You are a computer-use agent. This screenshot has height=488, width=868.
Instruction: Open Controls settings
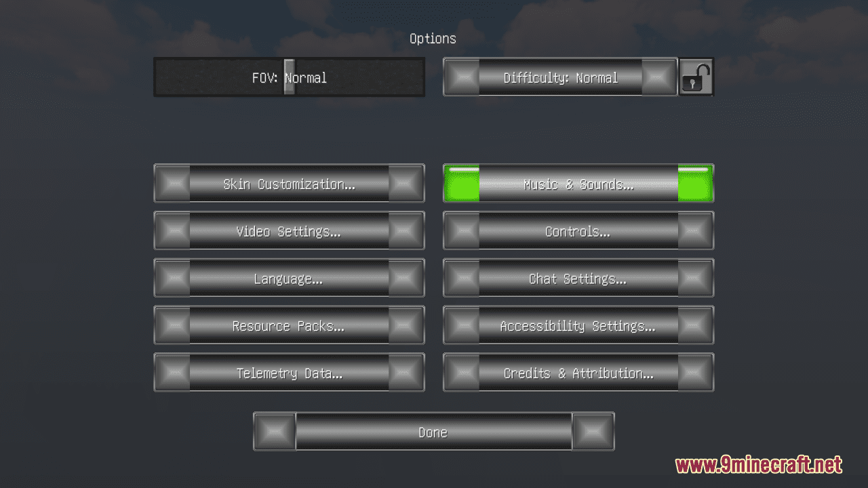(x=578, y=230)
